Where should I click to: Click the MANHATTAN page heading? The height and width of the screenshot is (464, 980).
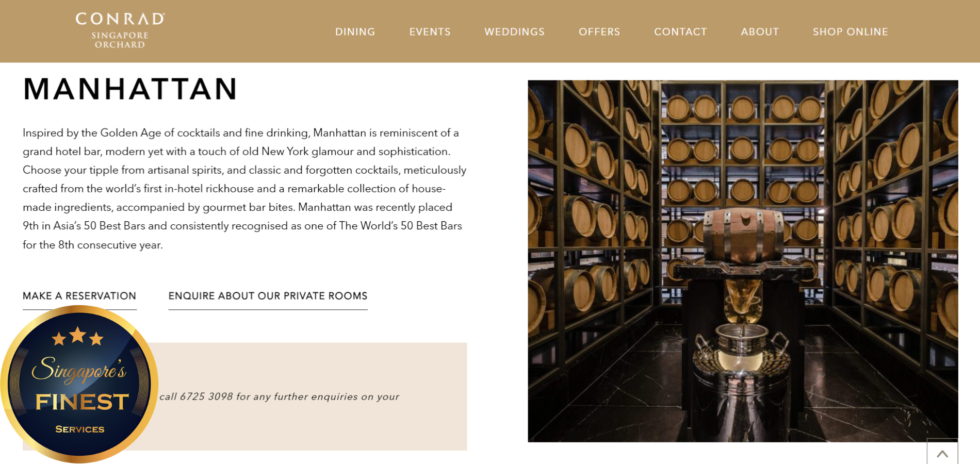[x=130, y=89]
